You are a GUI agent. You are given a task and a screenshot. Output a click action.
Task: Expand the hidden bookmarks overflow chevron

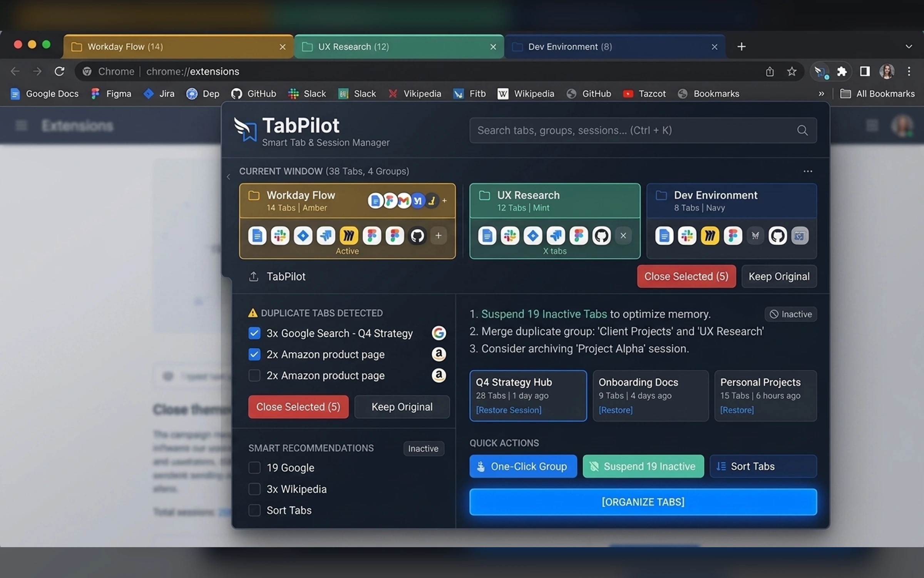[821, 94]
